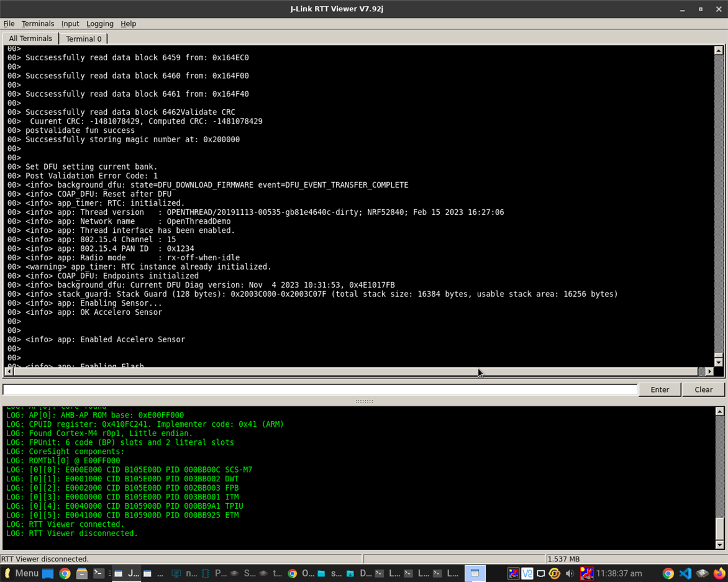Image resolution: width=728 pixels, height=582 pixels.
Task: Switch to the 's...' folder taskbar item
Action: pyautogui.click(x=330, y=573)
